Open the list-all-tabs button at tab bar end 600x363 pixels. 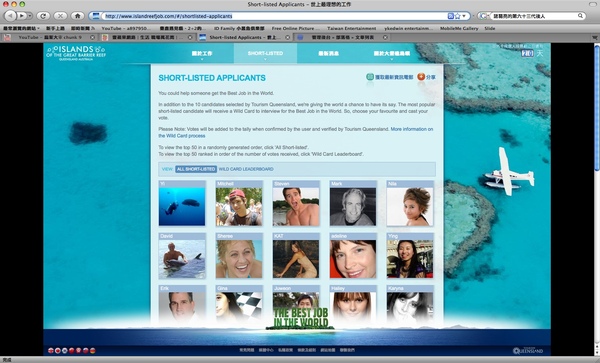point(595,37)
